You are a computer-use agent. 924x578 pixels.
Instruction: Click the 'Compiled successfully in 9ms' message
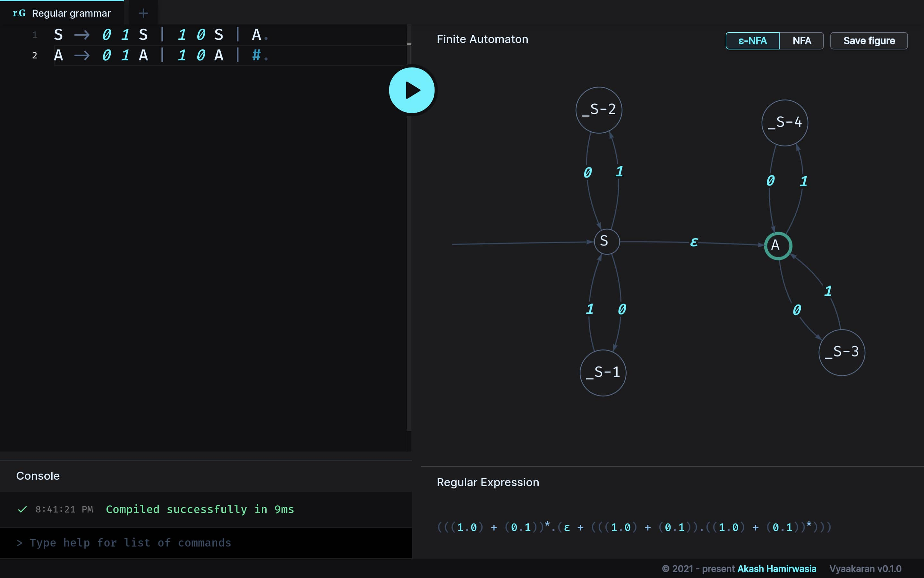[200, 509]
